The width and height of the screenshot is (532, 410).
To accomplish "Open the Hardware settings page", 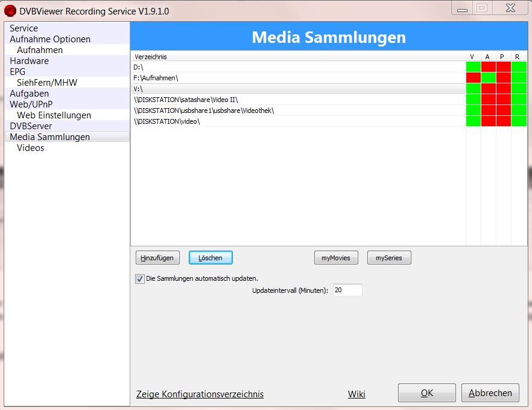I will [x=67, y=61].
